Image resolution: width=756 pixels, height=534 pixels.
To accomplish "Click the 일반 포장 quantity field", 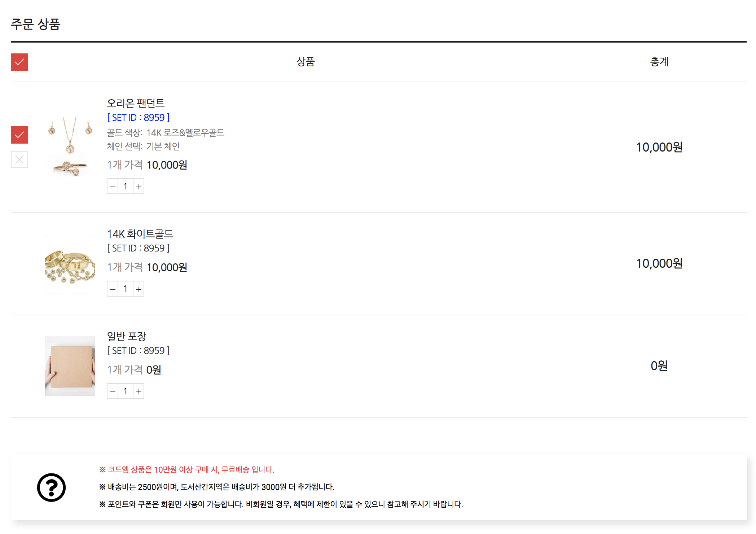I will pyautogui.click(x=126, y=391).
